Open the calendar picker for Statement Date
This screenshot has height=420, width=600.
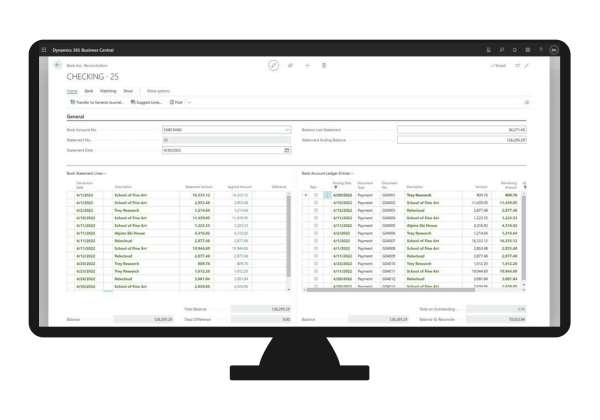pyautogui.click(x=287, y=150)
